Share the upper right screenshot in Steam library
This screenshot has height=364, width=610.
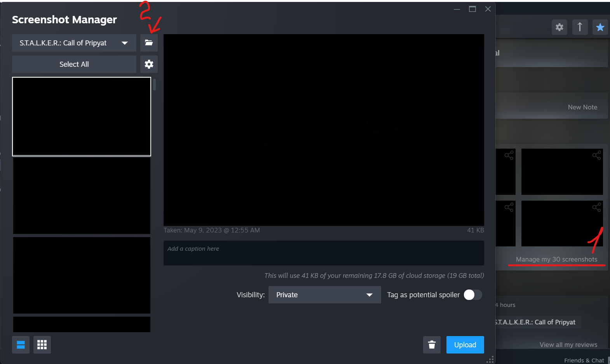596,155
